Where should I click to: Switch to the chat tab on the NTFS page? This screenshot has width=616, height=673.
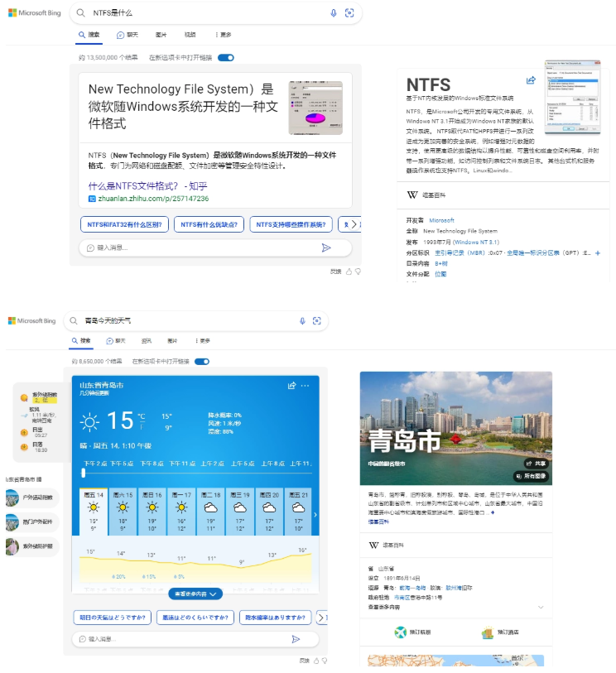pyautogui.click(x=128, y=35)
